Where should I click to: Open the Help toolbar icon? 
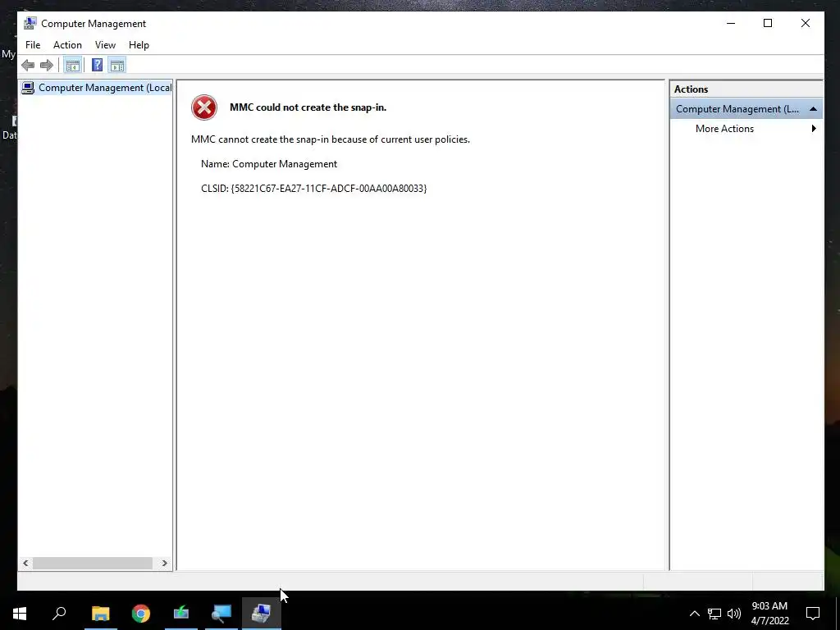97,66
